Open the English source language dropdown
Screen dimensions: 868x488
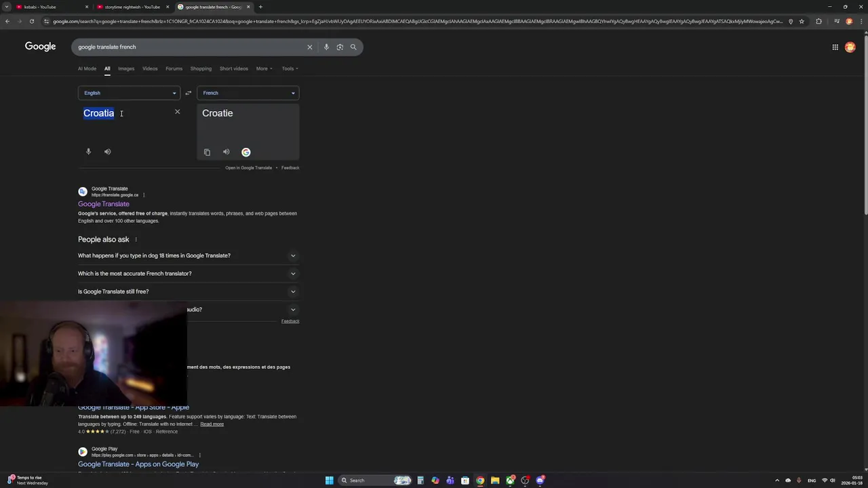tap(129, 93)
